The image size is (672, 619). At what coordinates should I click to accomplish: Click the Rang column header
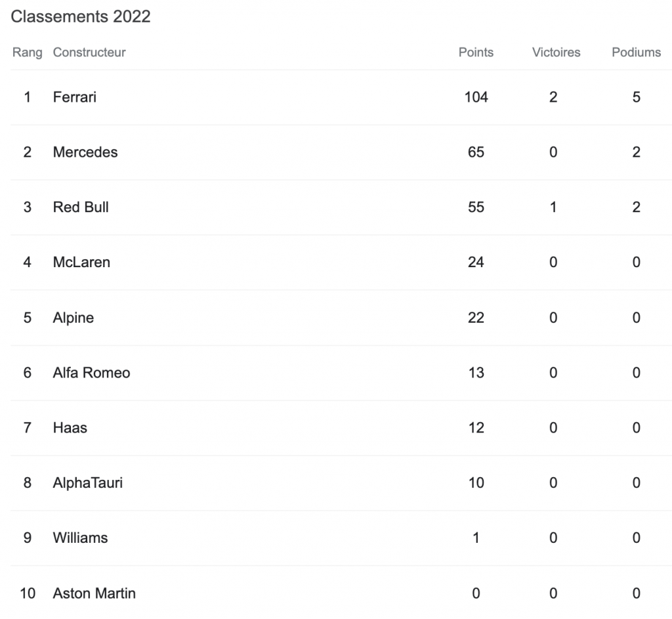click(x=27, y=53)
